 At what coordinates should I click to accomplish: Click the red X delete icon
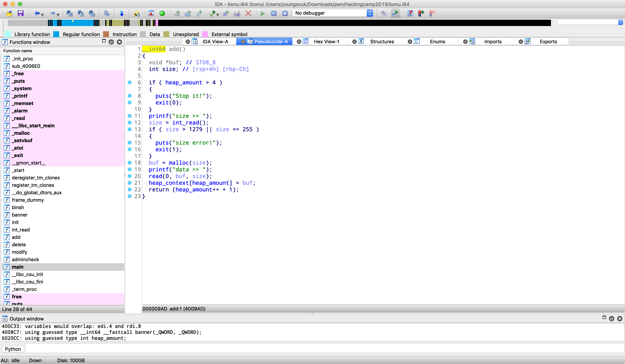pyautogui.click(x=248, y=13)
